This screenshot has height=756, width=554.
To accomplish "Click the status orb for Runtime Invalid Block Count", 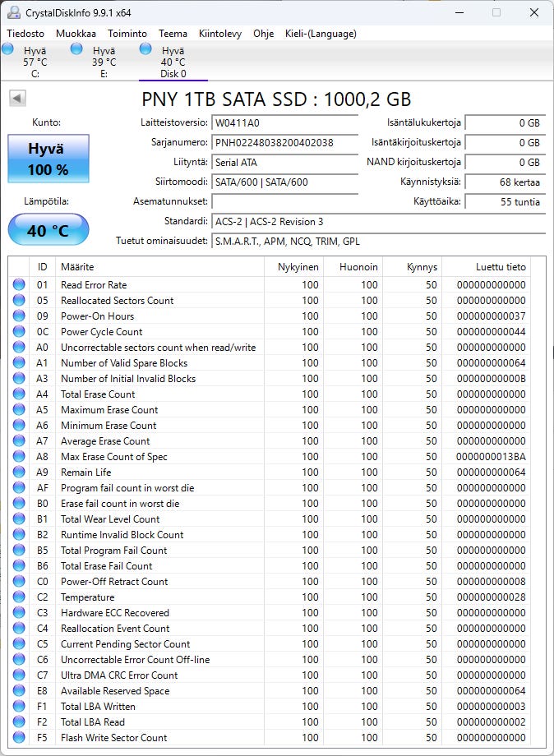I will click(x=19, y=535).
